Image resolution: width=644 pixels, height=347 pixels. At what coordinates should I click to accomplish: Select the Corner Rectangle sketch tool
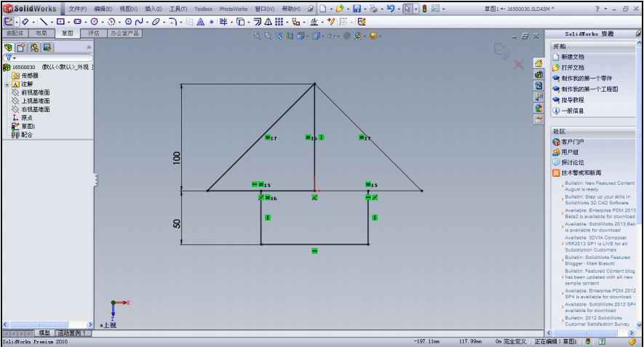click(x=60, y=22)
